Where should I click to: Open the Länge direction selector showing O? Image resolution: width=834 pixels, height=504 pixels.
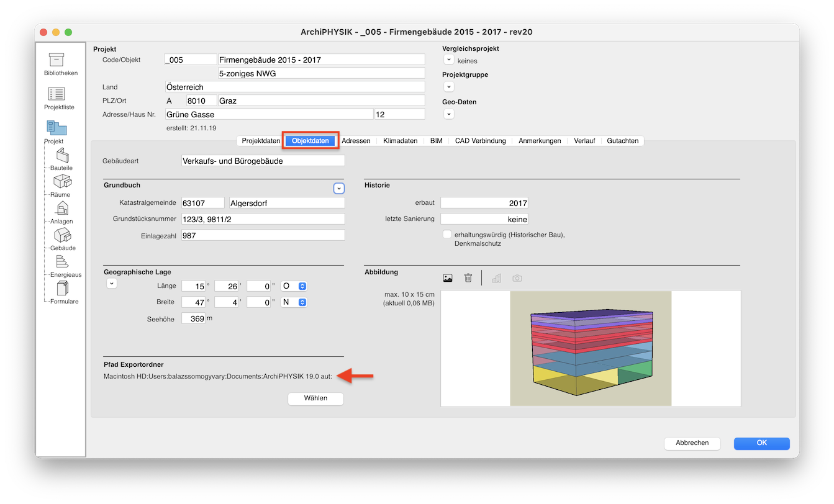[x=294, y=286]
